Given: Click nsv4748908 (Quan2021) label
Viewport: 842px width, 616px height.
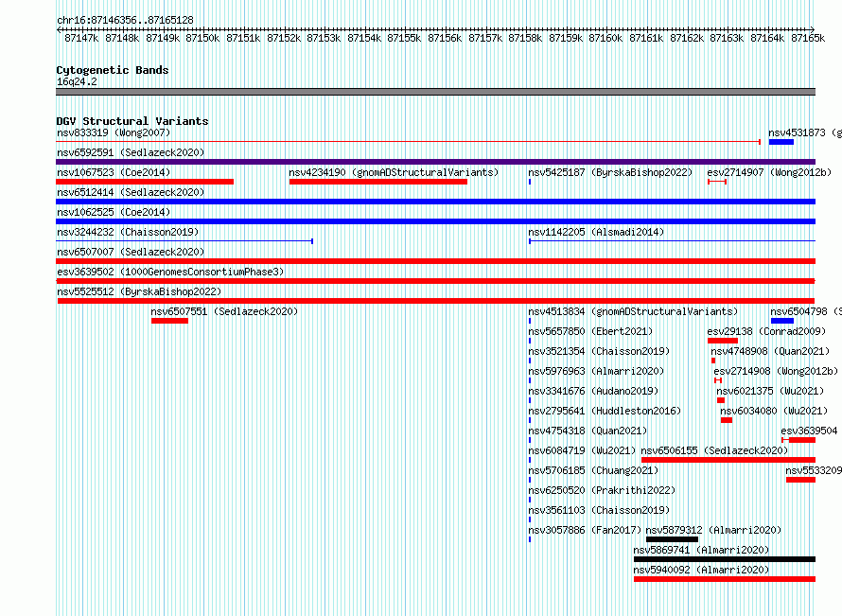Looking at the screenshot, I should click(770, 351).
